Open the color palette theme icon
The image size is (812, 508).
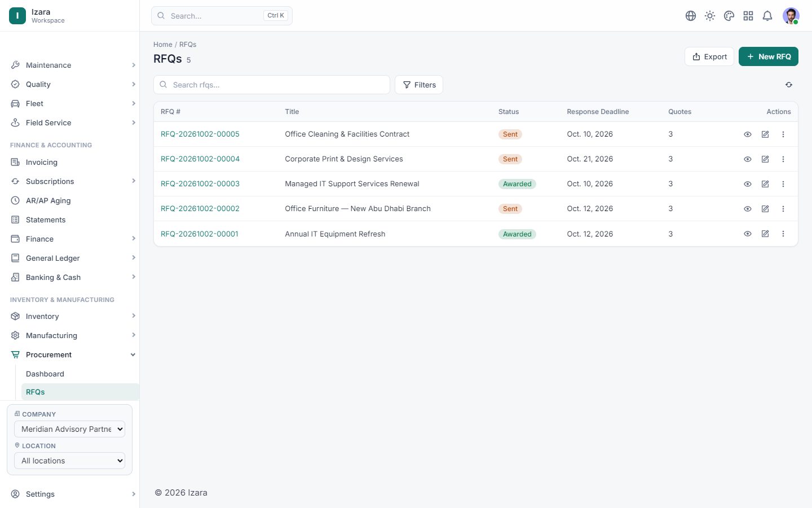tap(729, 16)
